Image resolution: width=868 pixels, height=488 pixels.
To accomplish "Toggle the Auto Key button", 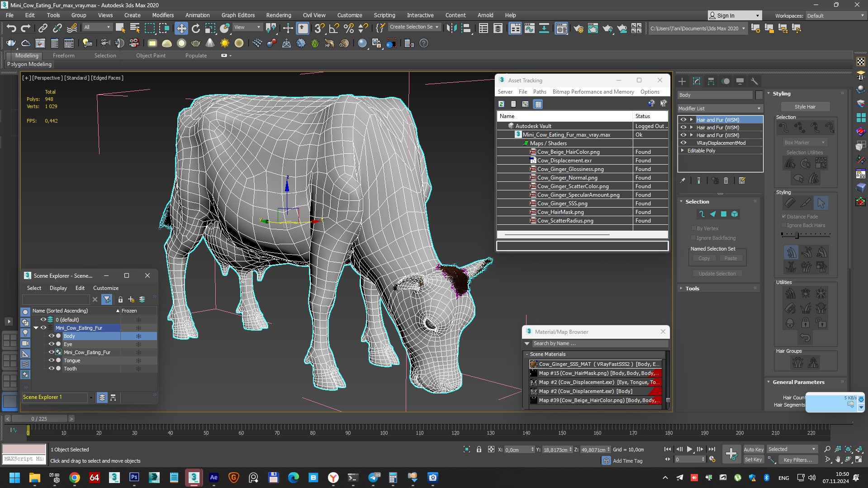I will coord(753,449).
